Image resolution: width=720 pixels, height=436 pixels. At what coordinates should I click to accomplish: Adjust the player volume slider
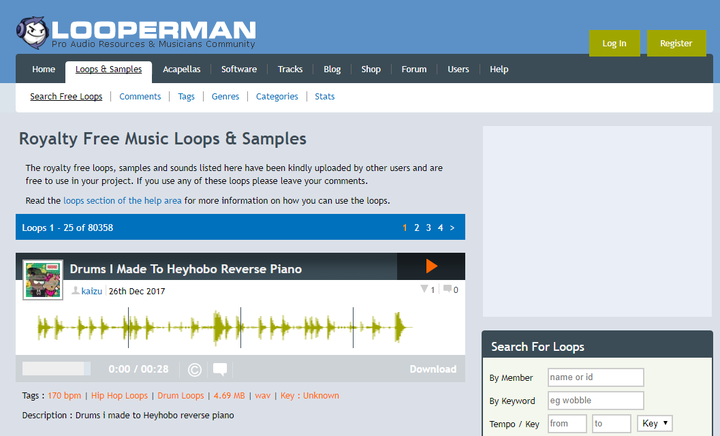(x=56, y=369)
